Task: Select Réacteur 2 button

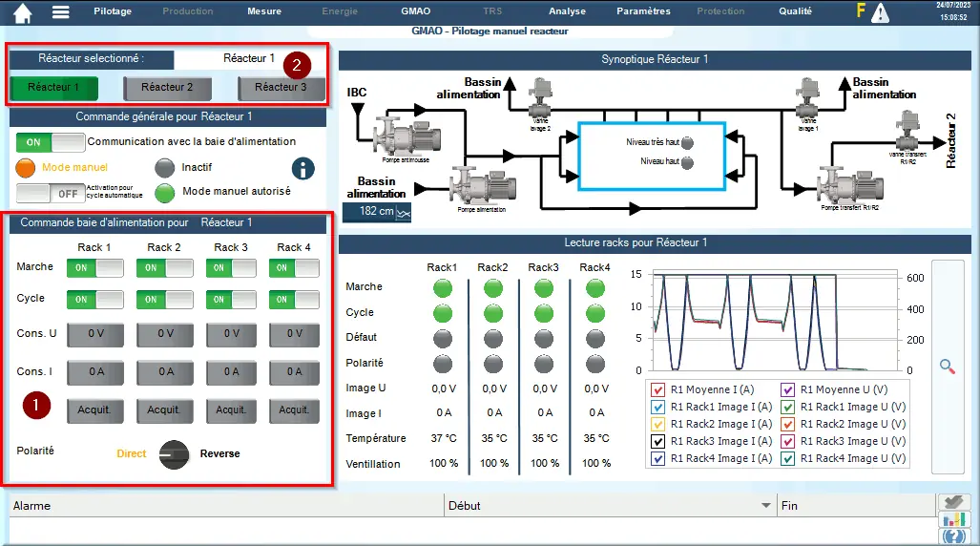Action: [x=167, y=88]
